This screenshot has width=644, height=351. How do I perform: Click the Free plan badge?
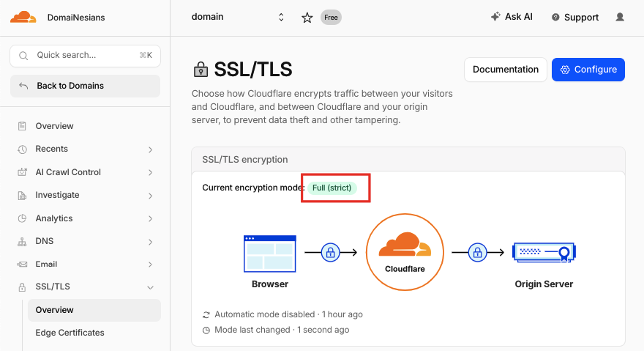[331, 18]
